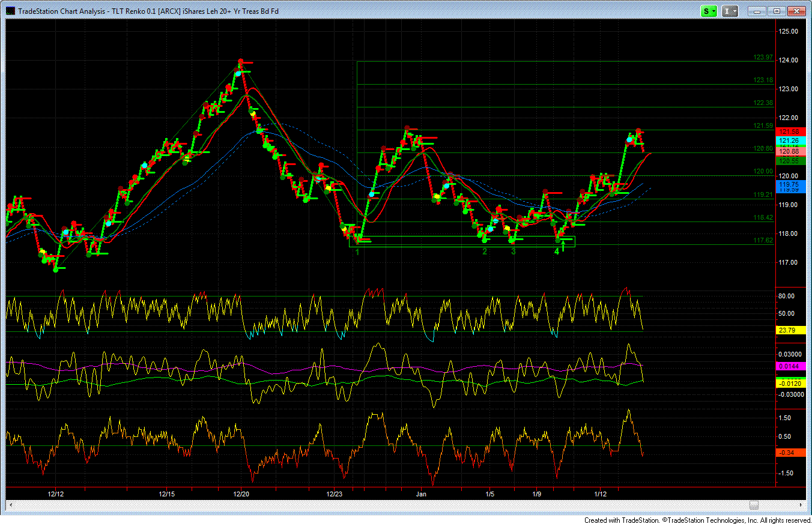Click the 12/12 date label on time axis
Screen dimensions: 812x524
pyautogui.click(x=56, y=494)
